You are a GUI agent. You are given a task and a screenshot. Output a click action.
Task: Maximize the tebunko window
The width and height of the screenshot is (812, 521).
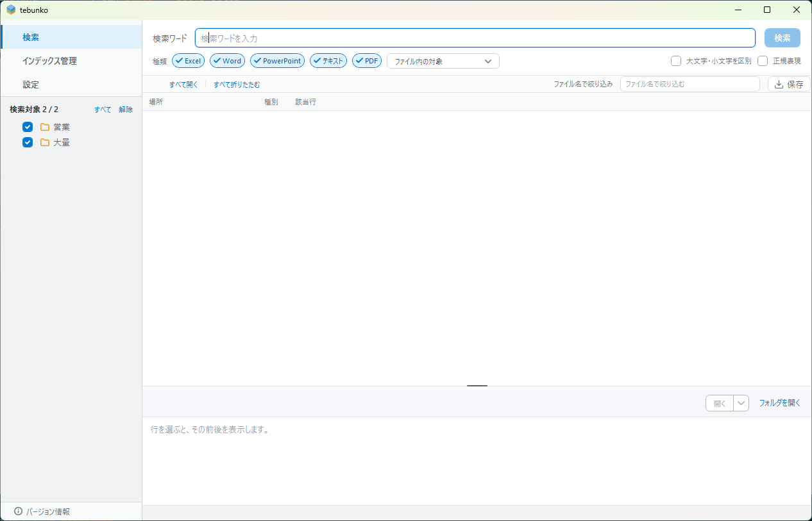[767, 10]
